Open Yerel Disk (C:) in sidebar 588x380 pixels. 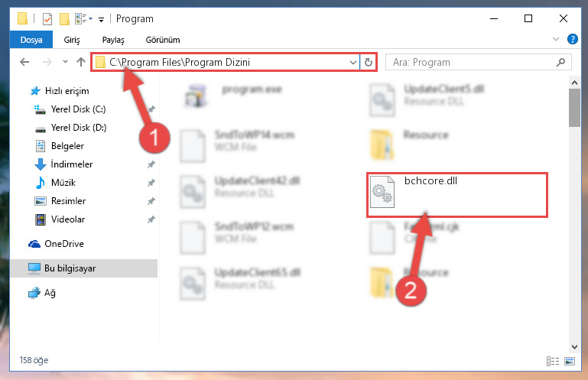coord(78,109)
